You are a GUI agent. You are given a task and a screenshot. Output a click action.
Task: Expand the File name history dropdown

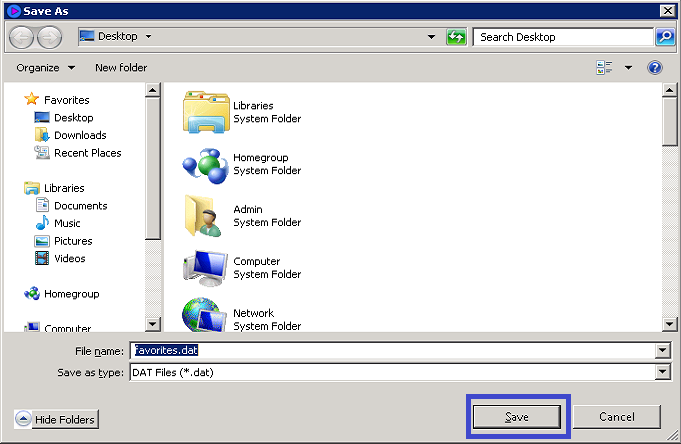pyautogui.click(x=662, y=351)
